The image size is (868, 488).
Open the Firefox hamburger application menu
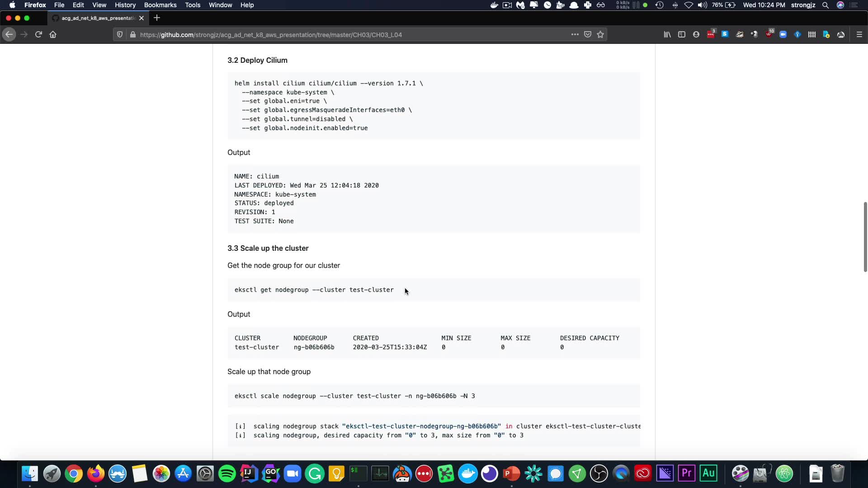pos(859,34)
